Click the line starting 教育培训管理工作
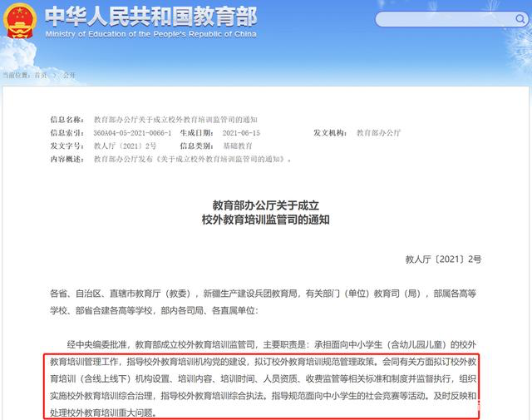This screenshot has width=532, height=420. click(x=264, y=362)
